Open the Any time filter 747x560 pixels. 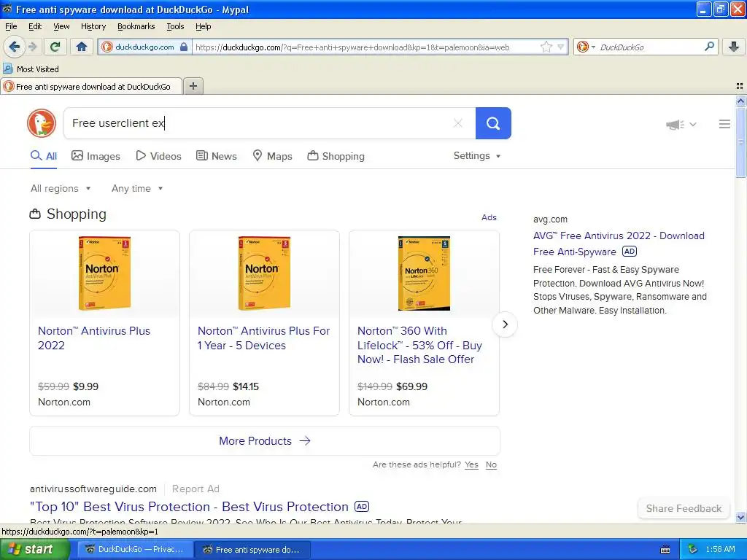[x=137, y=189]
